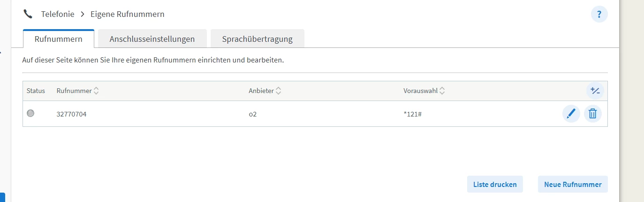Click the *121# Vorauswahl cell

pos(413,114)
